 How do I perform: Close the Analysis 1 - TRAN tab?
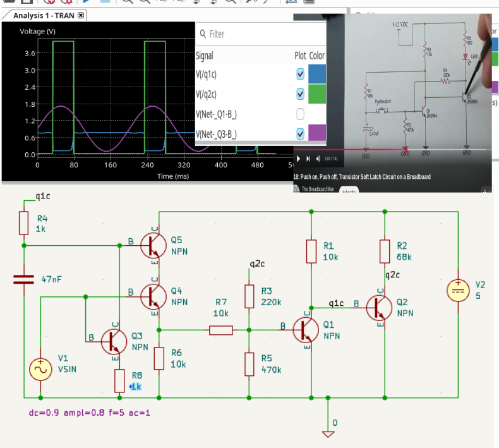click(x=81, y=15)
